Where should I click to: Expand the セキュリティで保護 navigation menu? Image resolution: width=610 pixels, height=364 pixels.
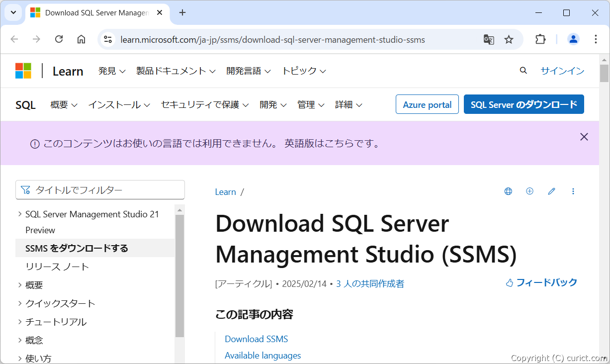pos(205,105)
